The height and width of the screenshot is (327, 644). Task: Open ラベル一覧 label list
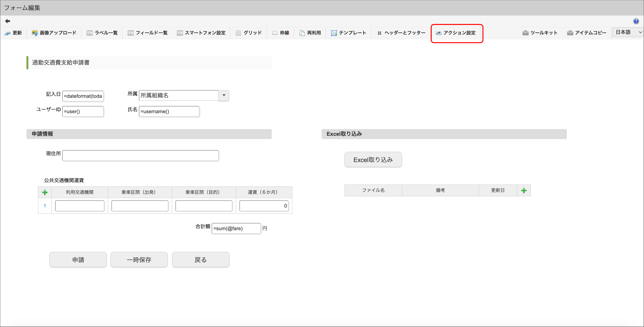[102, 33]
